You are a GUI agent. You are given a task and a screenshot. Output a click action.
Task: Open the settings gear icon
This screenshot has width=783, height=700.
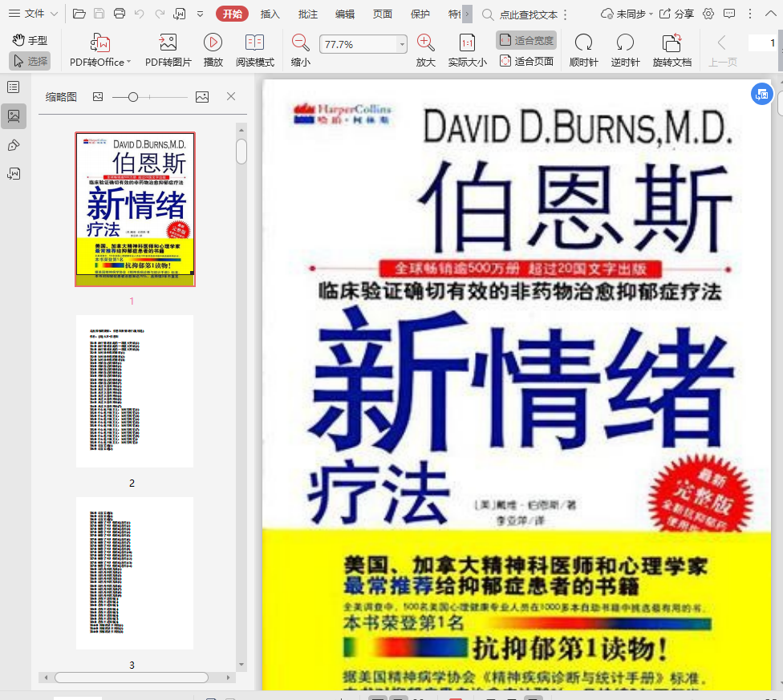(708, 14)
